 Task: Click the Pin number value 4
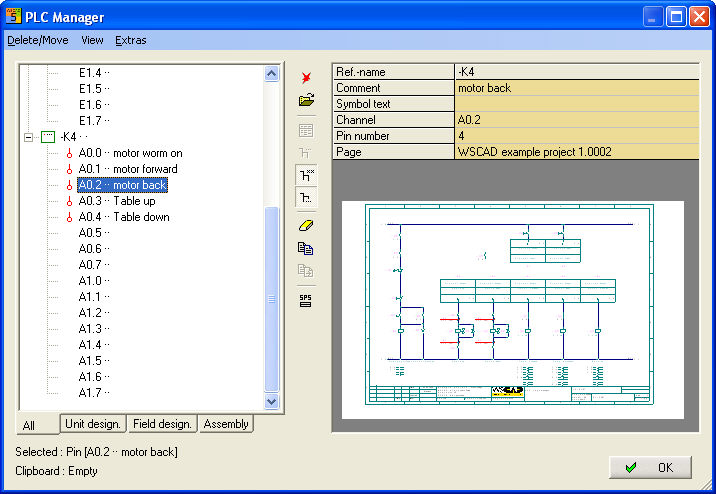pos(577,136)
